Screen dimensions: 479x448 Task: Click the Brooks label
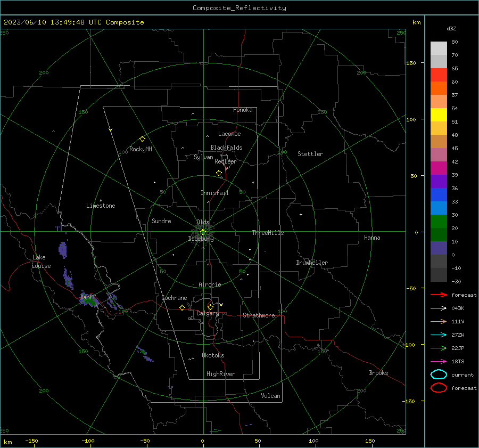click(378, 373)
